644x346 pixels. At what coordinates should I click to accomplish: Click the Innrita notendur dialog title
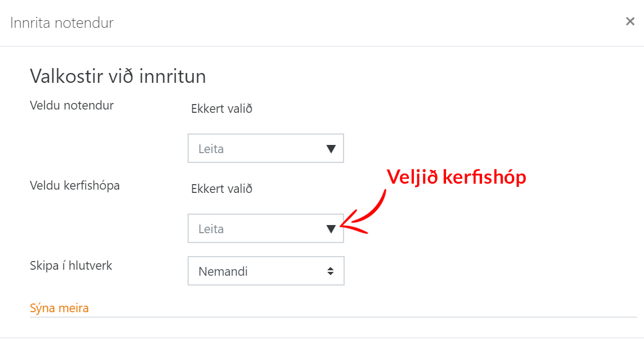[62, 23]
